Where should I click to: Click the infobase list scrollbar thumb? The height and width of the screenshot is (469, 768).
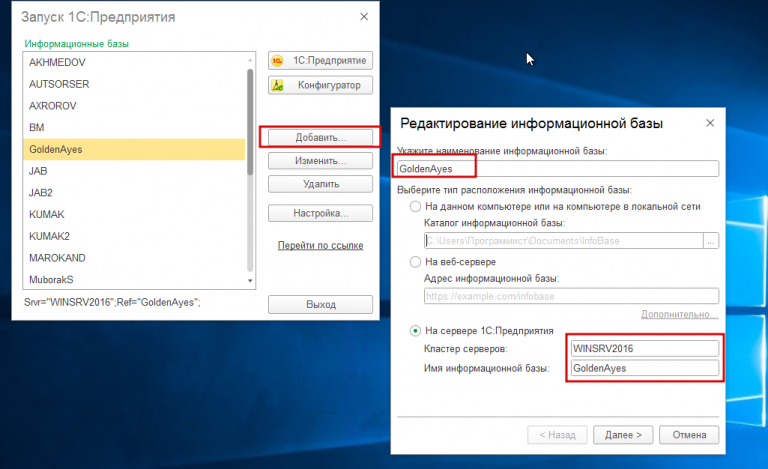pos(250,121)
